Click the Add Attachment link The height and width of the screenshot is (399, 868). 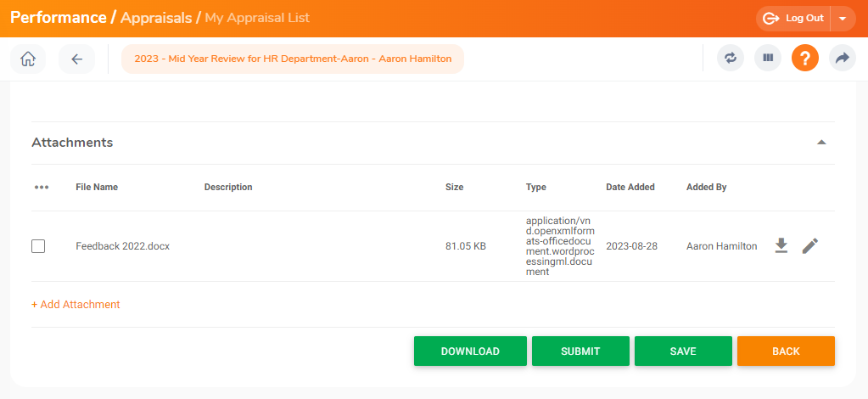(76, 304)
